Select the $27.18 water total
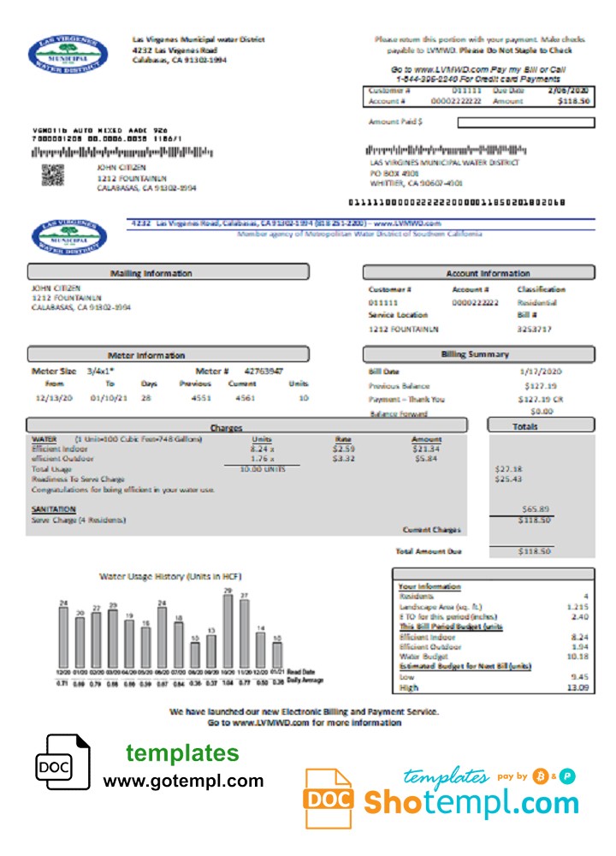The width and height of the screenshot is (616, 856). coord(508,469)
